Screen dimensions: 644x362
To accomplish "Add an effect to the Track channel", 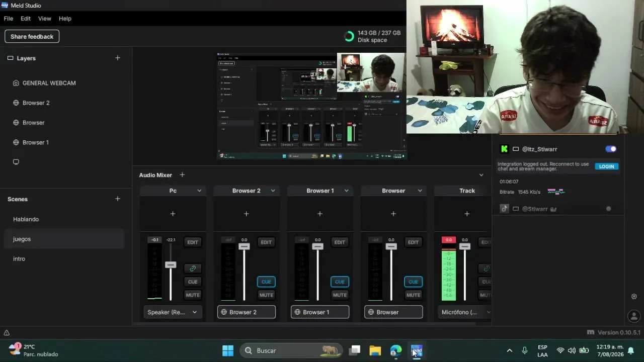I will [467, 214].
